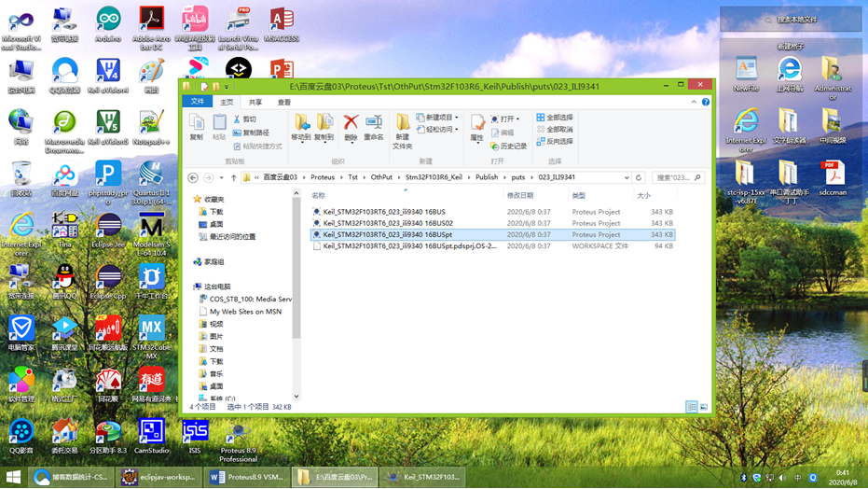Open the ISIS desktop icon
The height and width of the screenshot is (489, 868).
(195, 437)
